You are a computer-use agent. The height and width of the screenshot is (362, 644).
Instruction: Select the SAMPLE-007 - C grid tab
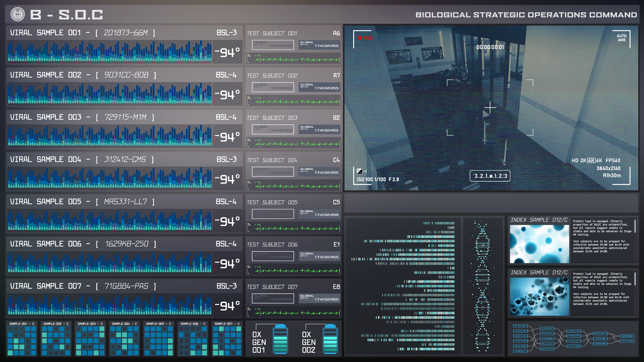227,324
